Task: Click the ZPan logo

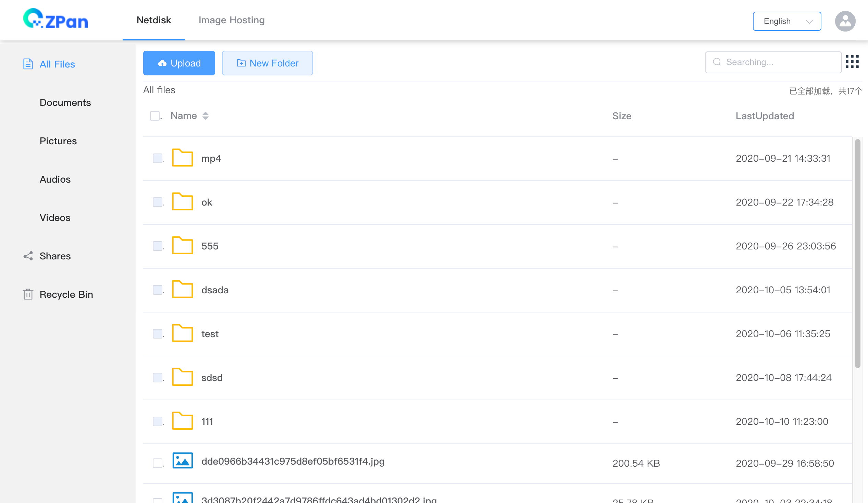Action: (x=55, y=19)
